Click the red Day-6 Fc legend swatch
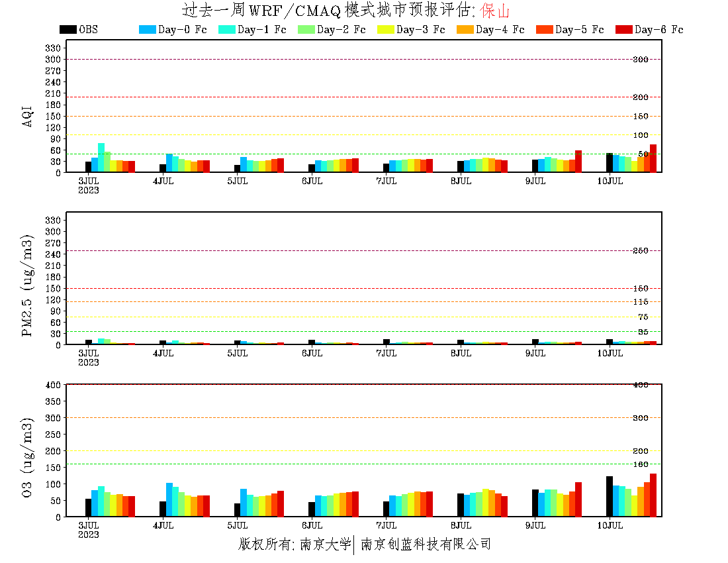The height and width of the screenshot is (563, 728). (623, 29)
